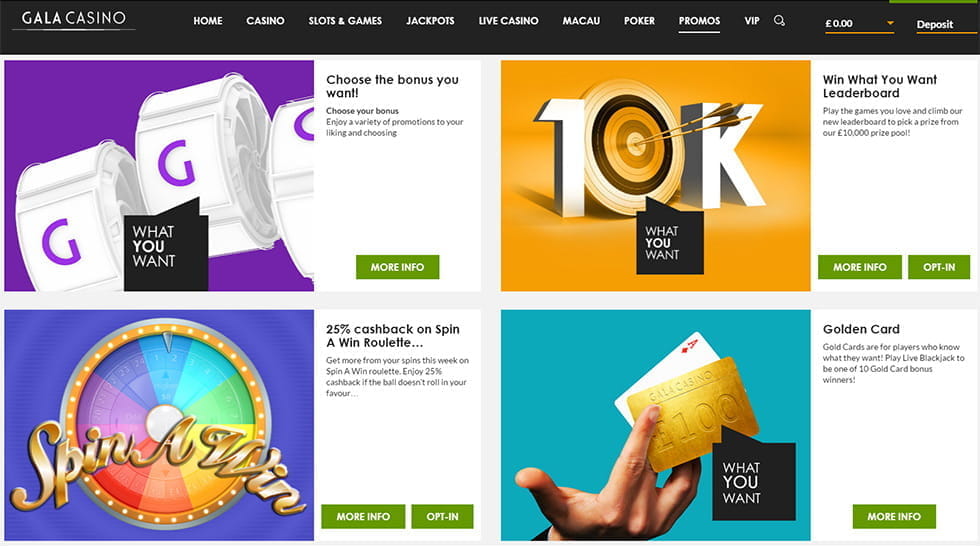The height and width of the screenshot is (547, 980).
Task: Opt in to Win What You Want Leaderboard
Action: pyautogui.click(x=939, y=267)
